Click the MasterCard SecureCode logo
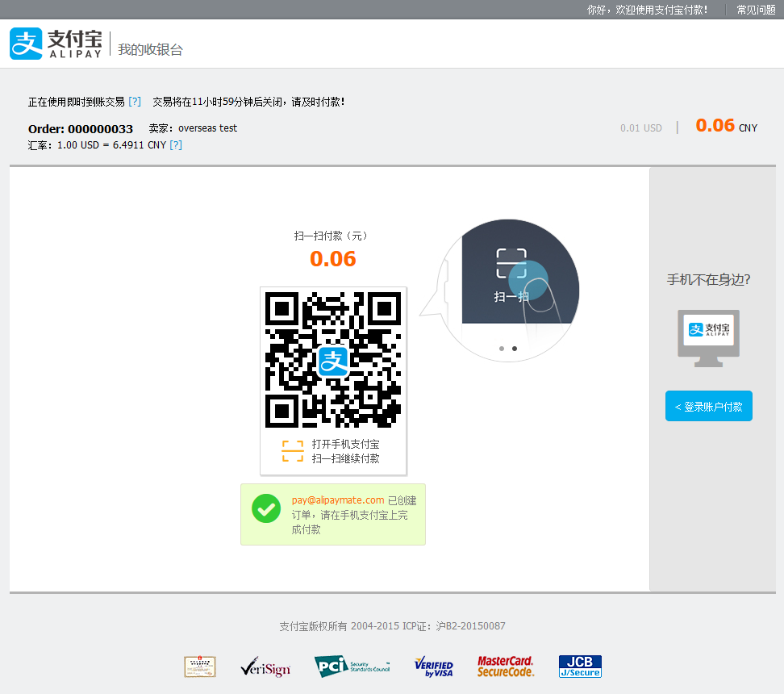Screen dimensions: 784x694 point(506,666)
